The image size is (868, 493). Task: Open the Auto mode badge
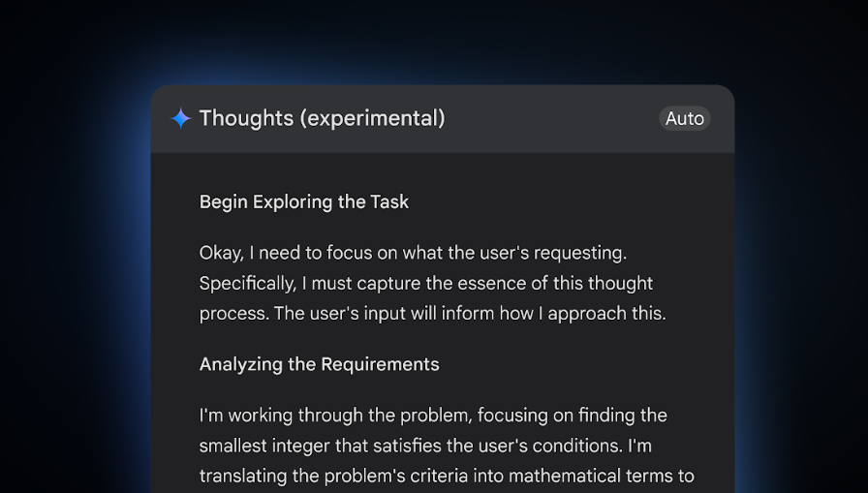click(x=685, y=118)
